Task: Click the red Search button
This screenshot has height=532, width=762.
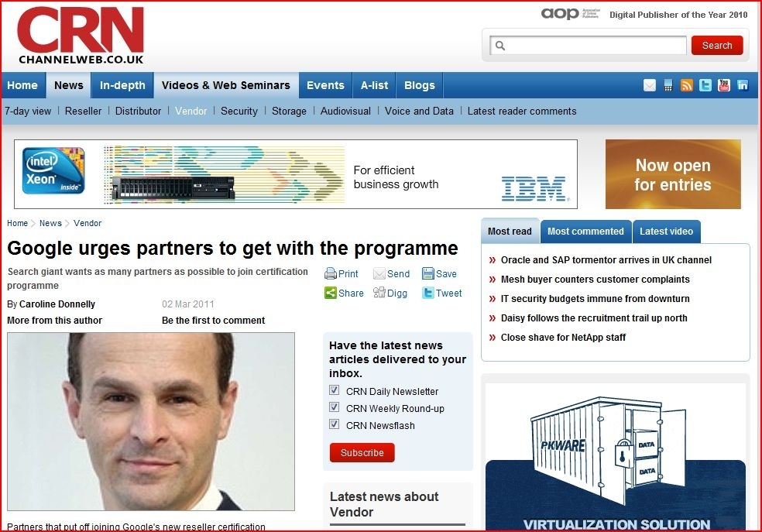Action: 717,45
